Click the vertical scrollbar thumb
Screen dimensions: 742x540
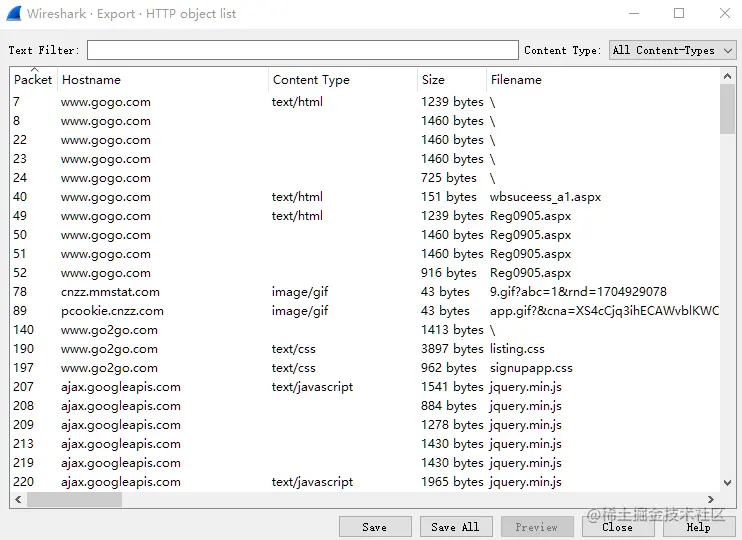tap(727, 109)
